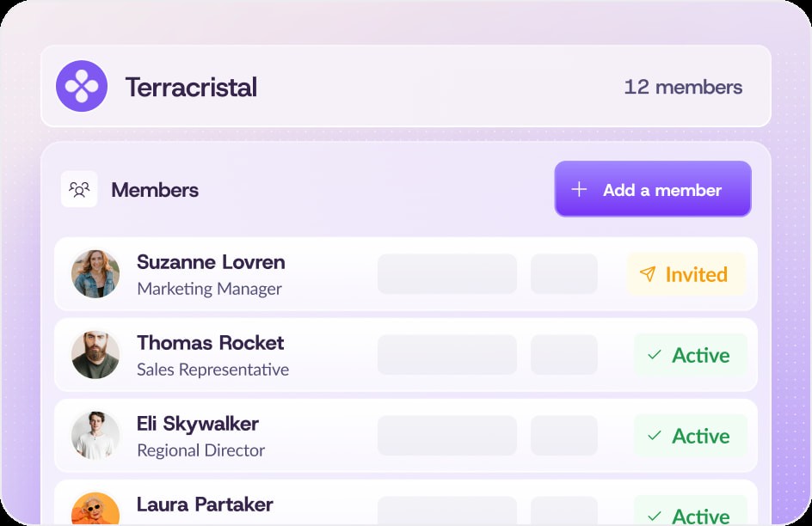Toggle Thomas Rocket's Active status badge
The height and width of the screenshot is (526, 812).
coord(691,355)
